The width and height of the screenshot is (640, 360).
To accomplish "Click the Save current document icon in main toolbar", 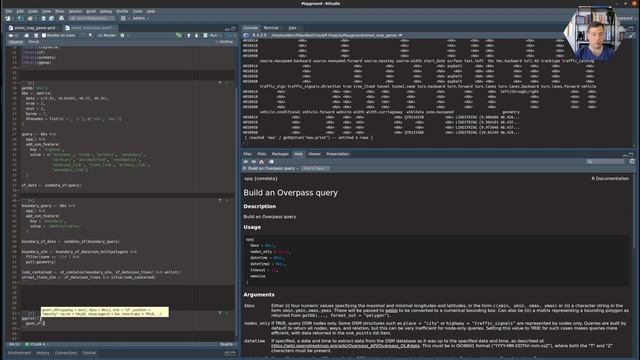I will [43, 18].
